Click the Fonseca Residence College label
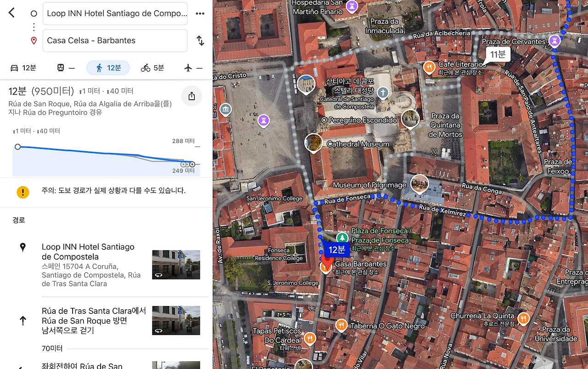This screenshot has height=369, width=588. tap(279, 254)
